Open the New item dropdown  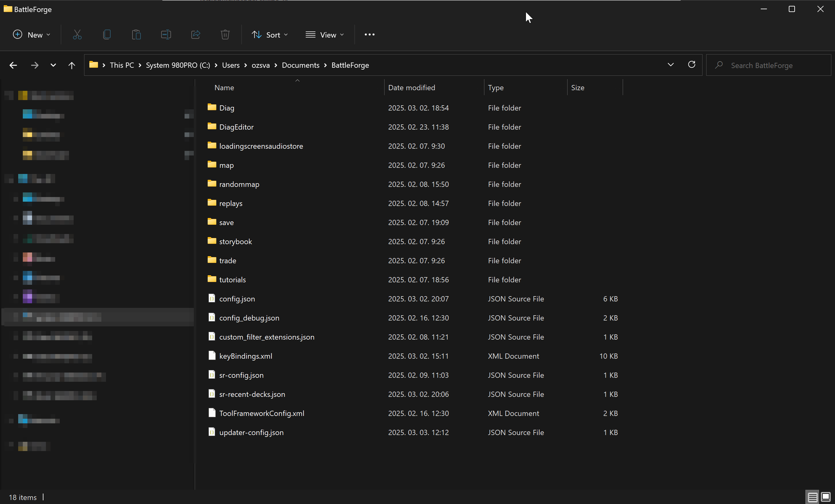tap(31, 34)
